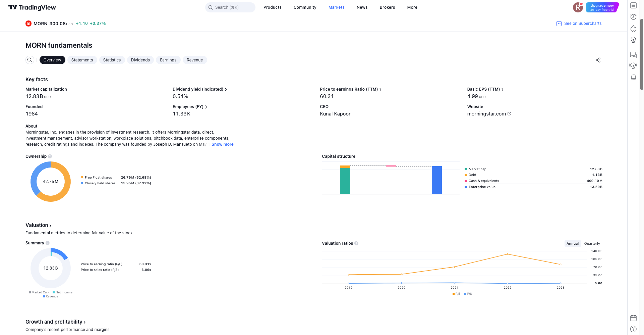Open the user profile avatar
This screenshot has width=644, height=335.
pos(578,7)
